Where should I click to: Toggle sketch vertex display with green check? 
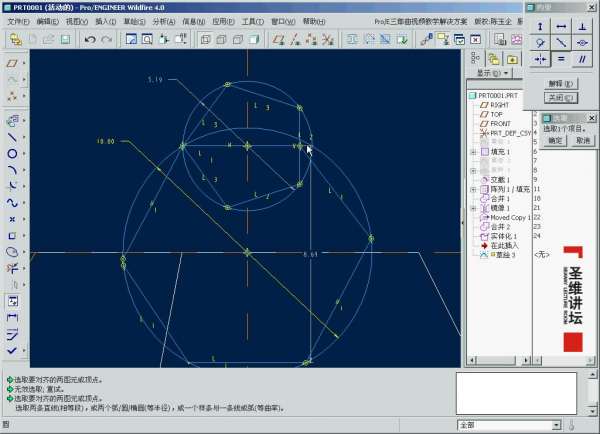(x=402, y=39)
